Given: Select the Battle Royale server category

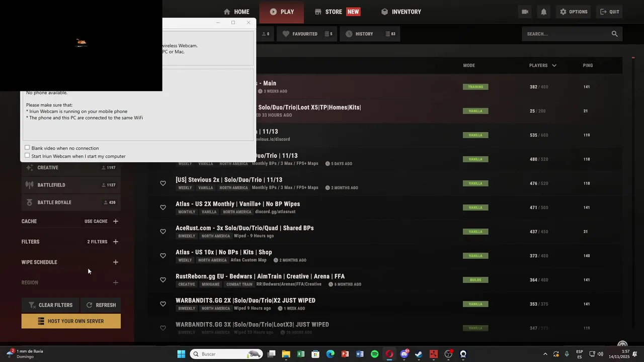Looking at the screenshot, I should tap(71, 203).
